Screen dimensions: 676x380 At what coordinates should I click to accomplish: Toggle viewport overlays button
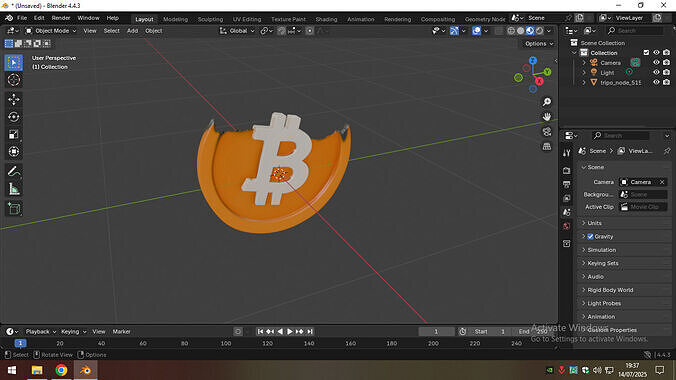[x=476, y=31]
